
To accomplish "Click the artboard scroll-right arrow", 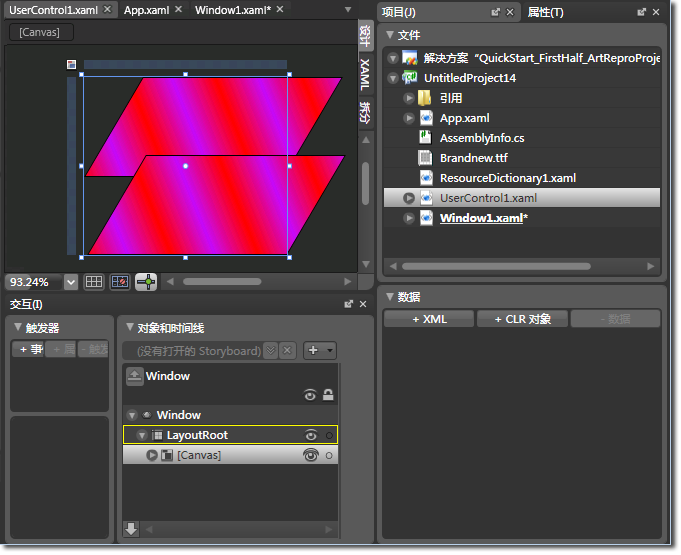I will 347,282.
